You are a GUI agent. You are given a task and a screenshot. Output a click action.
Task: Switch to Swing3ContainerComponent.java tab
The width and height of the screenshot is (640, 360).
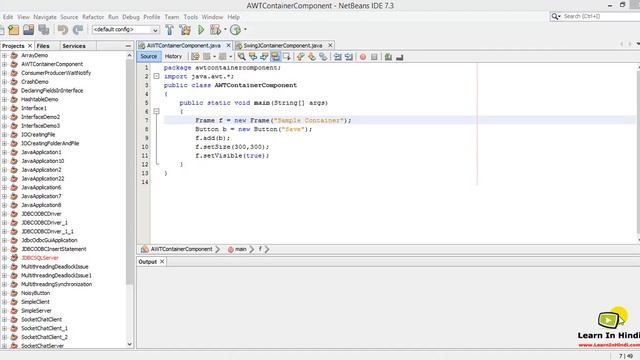click(282, 45)
